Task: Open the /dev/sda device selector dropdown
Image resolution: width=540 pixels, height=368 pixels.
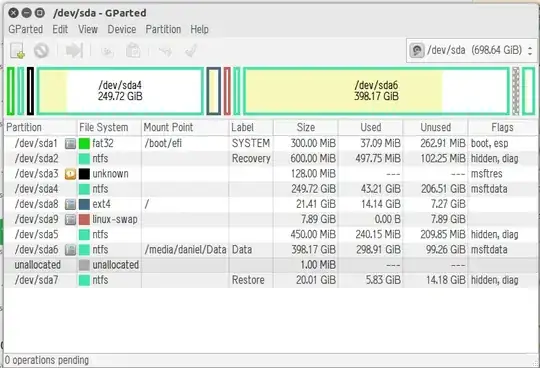Action: [x=471, y=51]
